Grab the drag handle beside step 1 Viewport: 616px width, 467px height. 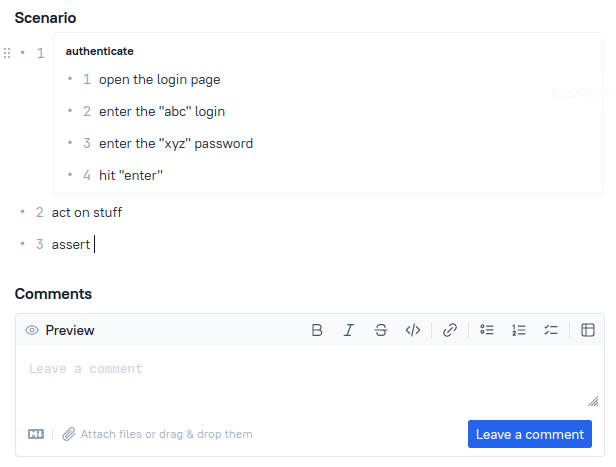pyautogui.click(x=7, y=53)
